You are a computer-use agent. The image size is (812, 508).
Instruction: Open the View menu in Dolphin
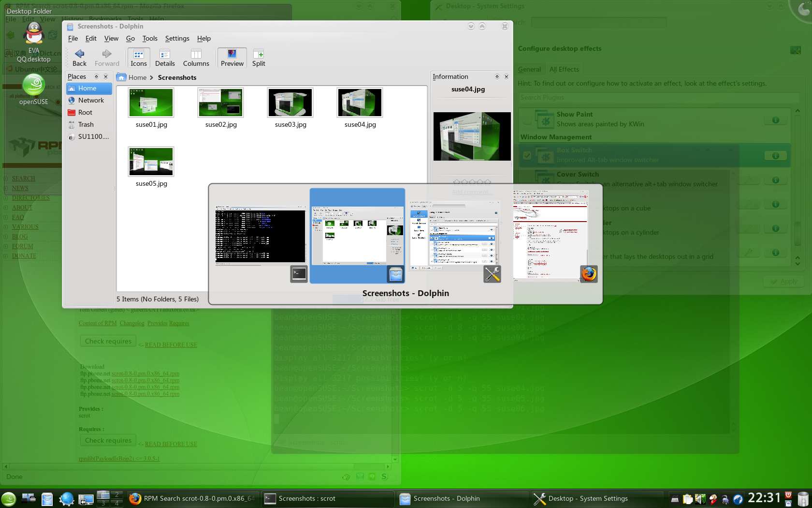coord(111,38)
